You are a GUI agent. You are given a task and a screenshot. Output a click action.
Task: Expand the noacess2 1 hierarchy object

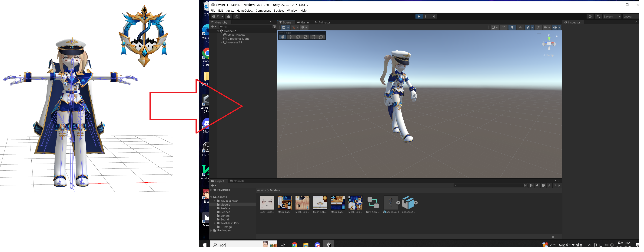[222, 42]
